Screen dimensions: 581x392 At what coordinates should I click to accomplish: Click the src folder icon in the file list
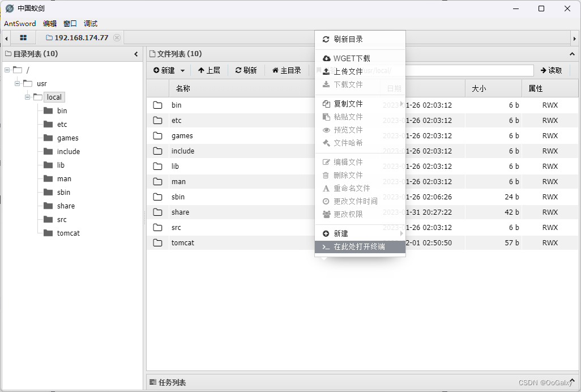click(x=158, y=228)
